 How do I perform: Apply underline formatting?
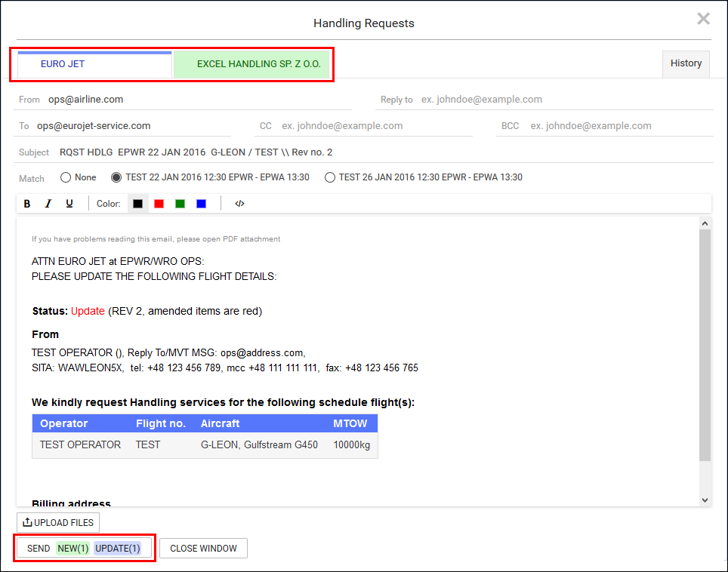point(69,204)
